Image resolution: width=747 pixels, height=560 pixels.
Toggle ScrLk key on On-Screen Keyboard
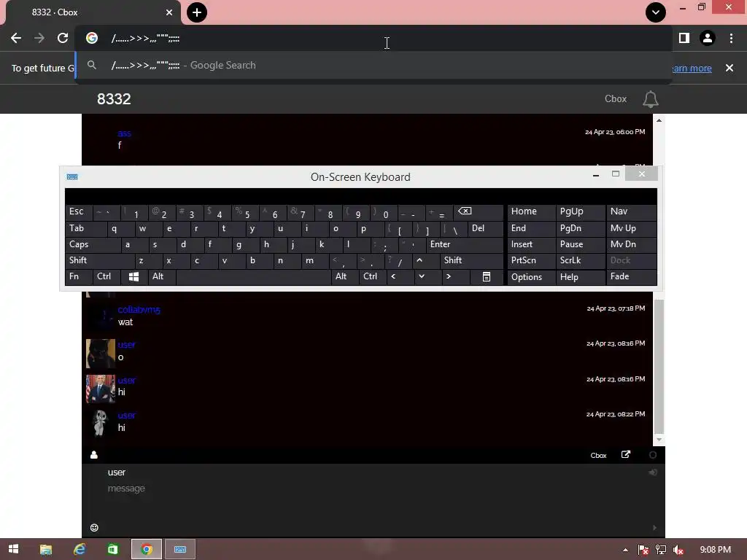point(580,260)
